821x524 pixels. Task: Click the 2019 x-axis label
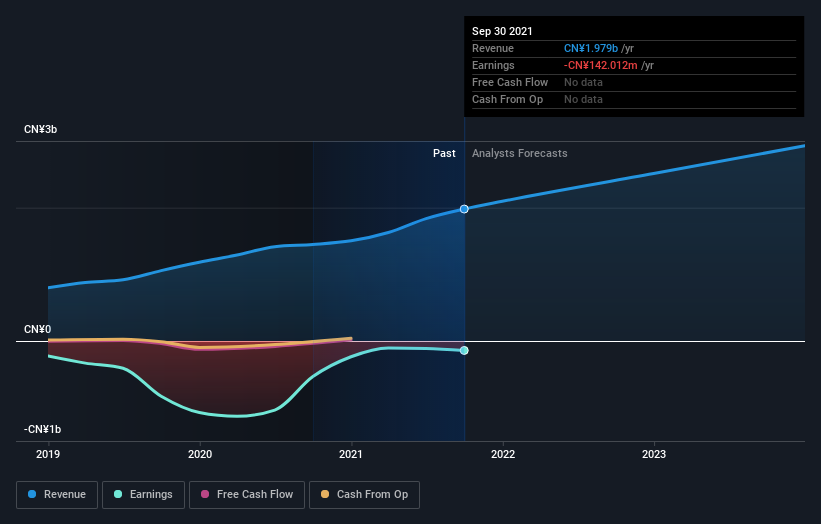[x=48, y=454]
